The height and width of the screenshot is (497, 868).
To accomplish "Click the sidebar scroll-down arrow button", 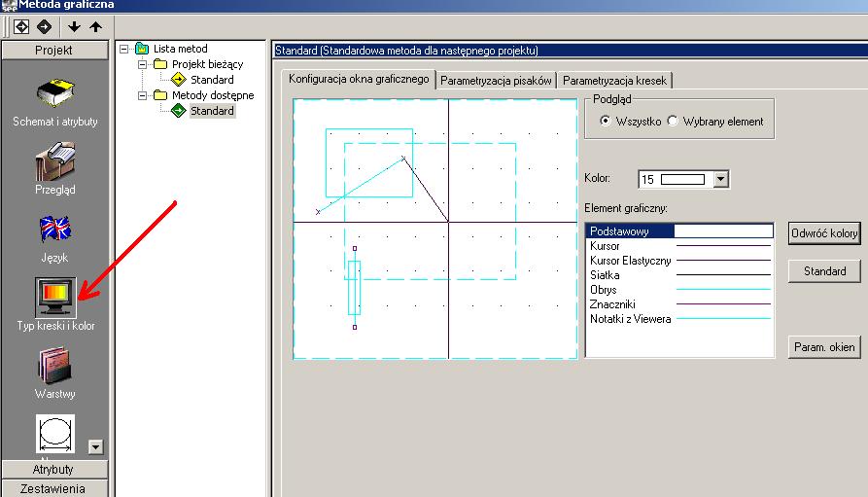I will pos(96,446).
